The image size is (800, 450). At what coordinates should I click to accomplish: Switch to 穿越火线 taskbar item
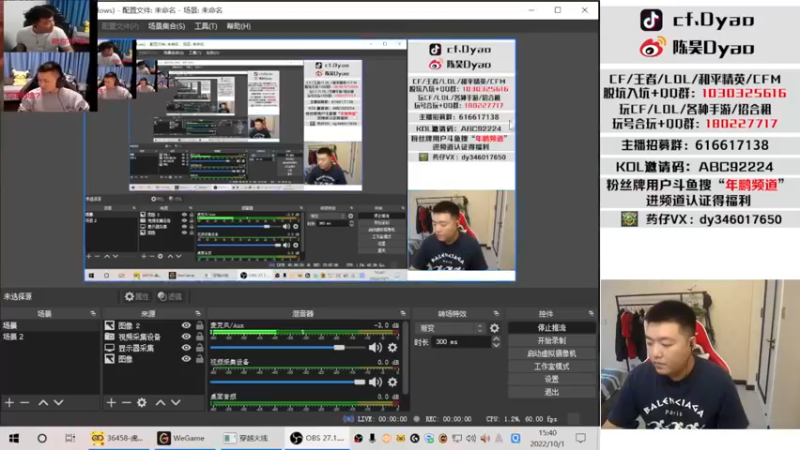click(x=248, y=438)
